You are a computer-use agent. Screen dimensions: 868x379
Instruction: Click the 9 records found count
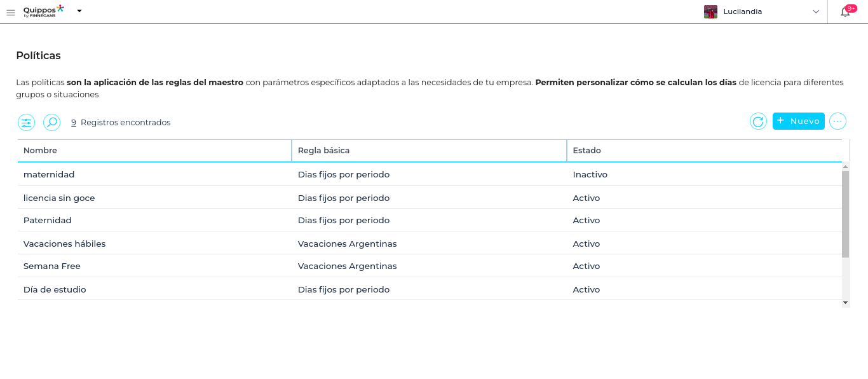coord(74,123)
